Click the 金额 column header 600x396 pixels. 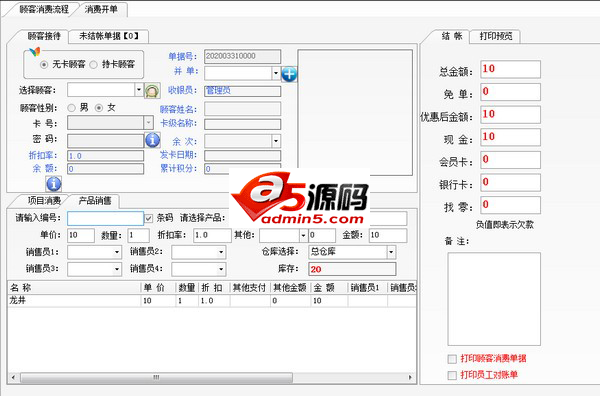point(329,288)
